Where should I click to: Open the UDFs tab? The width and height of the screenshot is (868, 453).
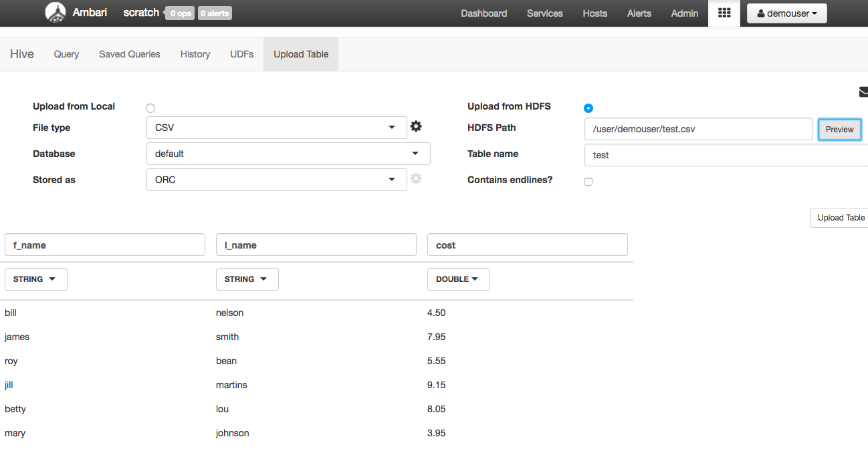241,54
